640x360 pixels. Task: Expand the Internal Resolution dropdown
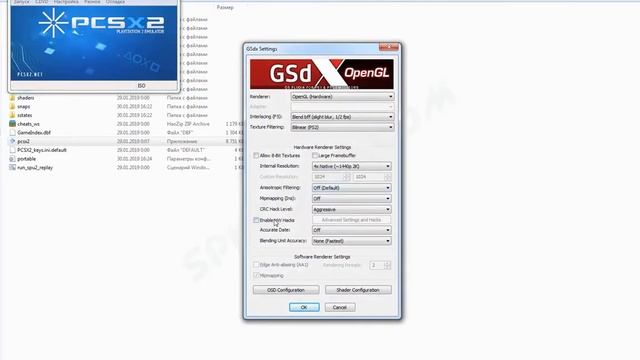(351, 167)
